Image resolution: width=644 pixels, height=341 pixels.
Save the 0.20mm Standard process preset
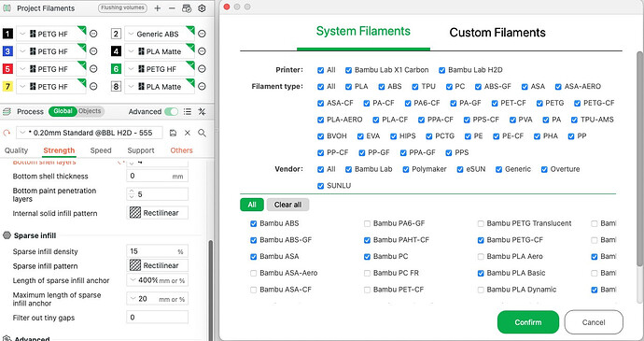173,133
